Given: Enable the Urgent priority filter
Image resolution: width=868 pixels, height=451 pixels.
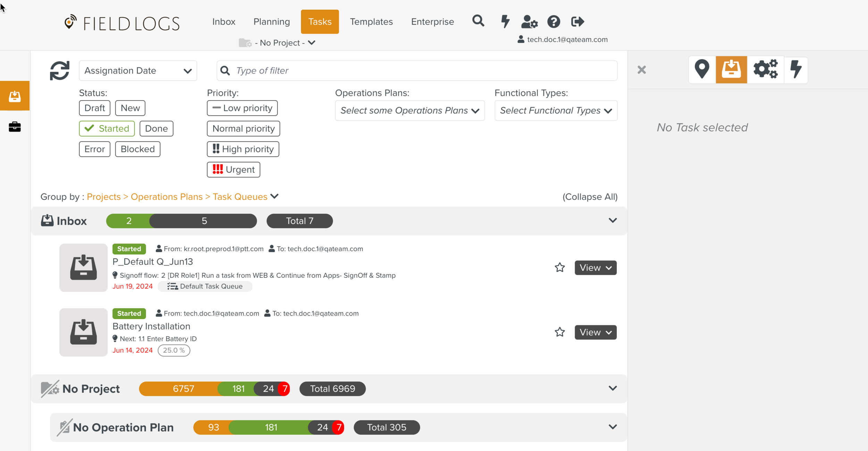Looking at the screenshot, I should click(233, 170).
